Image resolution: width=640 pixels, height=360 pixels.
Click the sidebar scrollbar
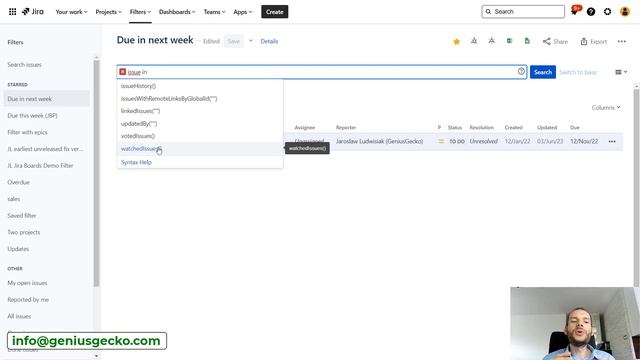tap(96, 173)
